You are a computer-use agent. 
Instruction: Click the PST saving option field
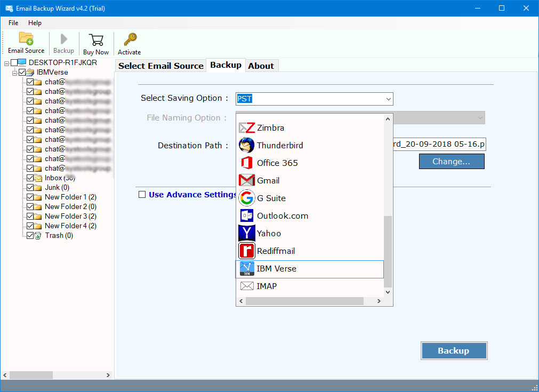314,99
